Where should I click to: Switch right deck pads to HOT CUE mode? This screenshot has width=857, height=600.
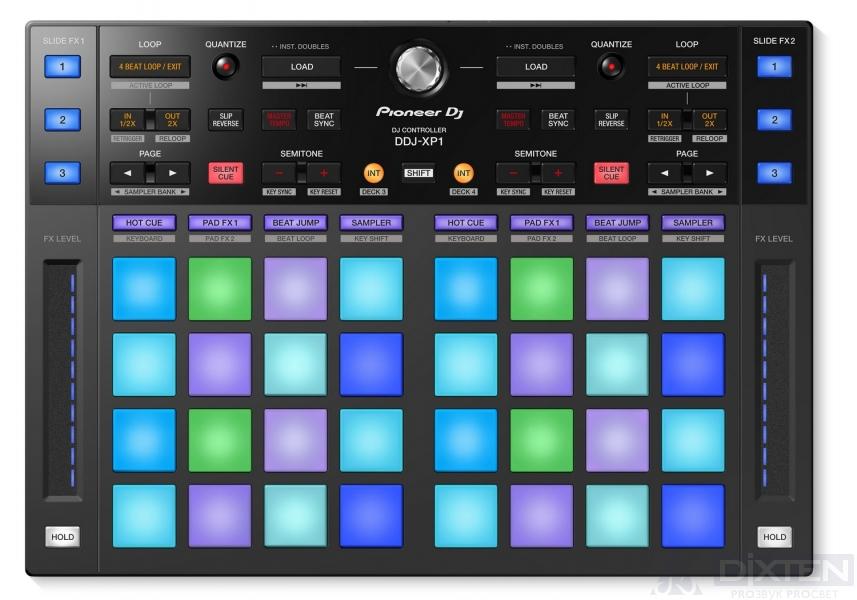(466, 222)
